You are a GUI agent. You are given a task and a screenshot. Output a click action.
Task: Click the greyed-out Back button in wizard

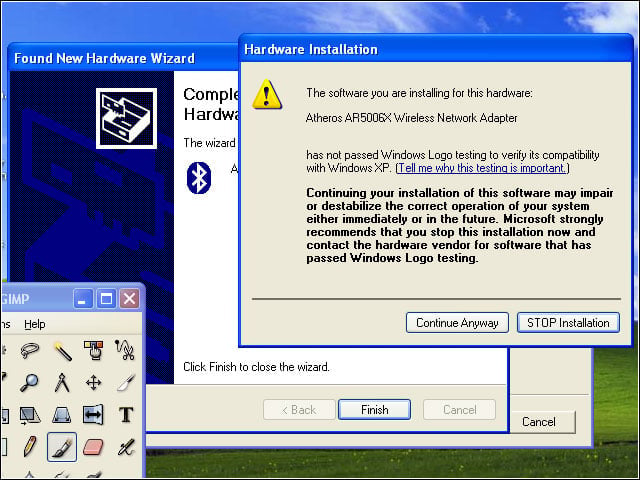pos(299,410)
